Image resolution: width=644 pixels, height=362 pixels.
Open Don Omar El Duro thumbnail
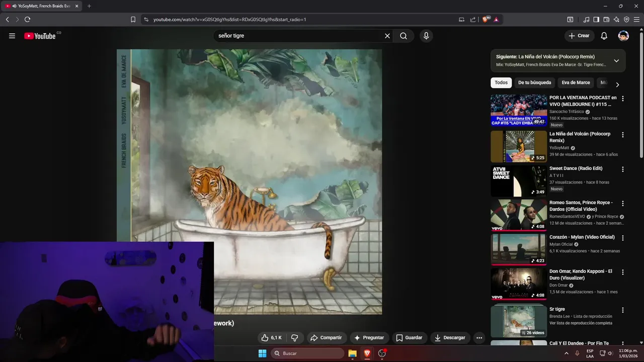click(x=519, y=284)
